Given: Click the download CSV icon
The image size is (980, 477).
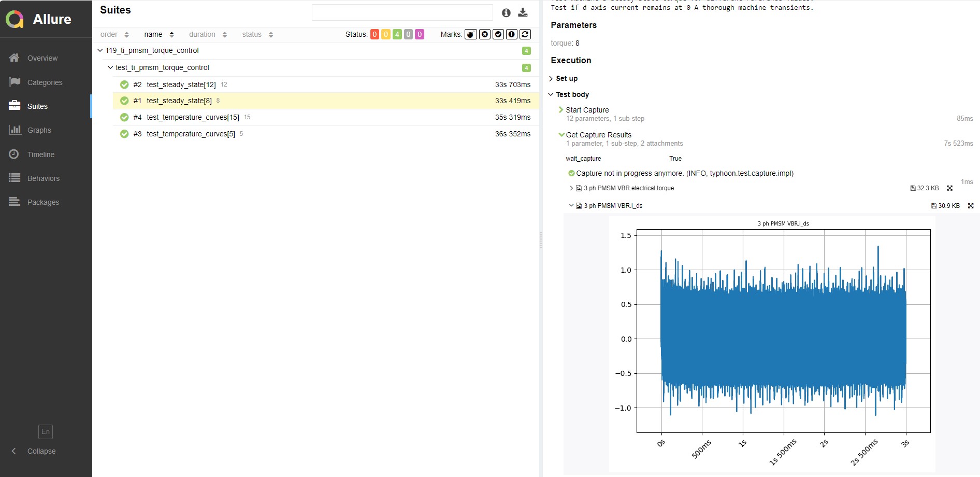Looking at the screenshot, I should pyautogui.click(x=523, y=12).
